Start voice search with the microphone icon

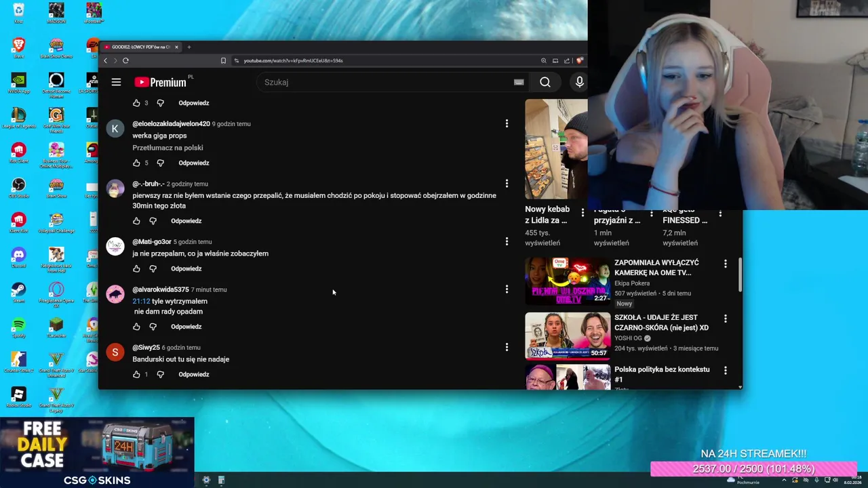(x=579, y=82)
